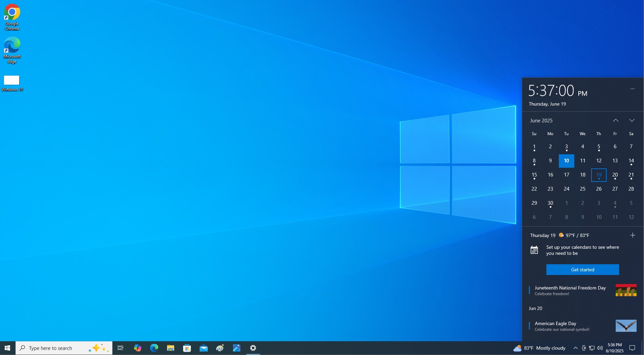
Task: Launch Paint from the taskbar
Action: [220, 348]
